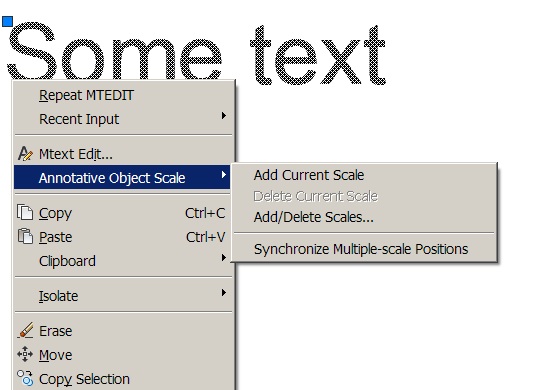Click the Mtext Edit pencil icon

pyautogui.click(x=25, y=154)
